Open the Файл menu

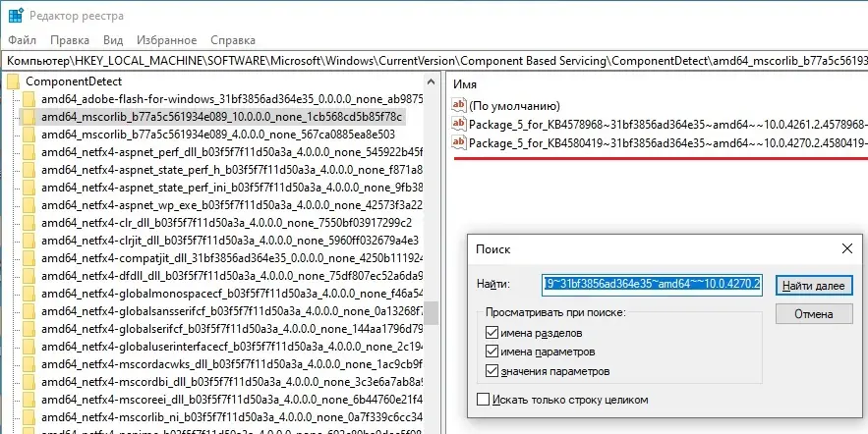22,40
